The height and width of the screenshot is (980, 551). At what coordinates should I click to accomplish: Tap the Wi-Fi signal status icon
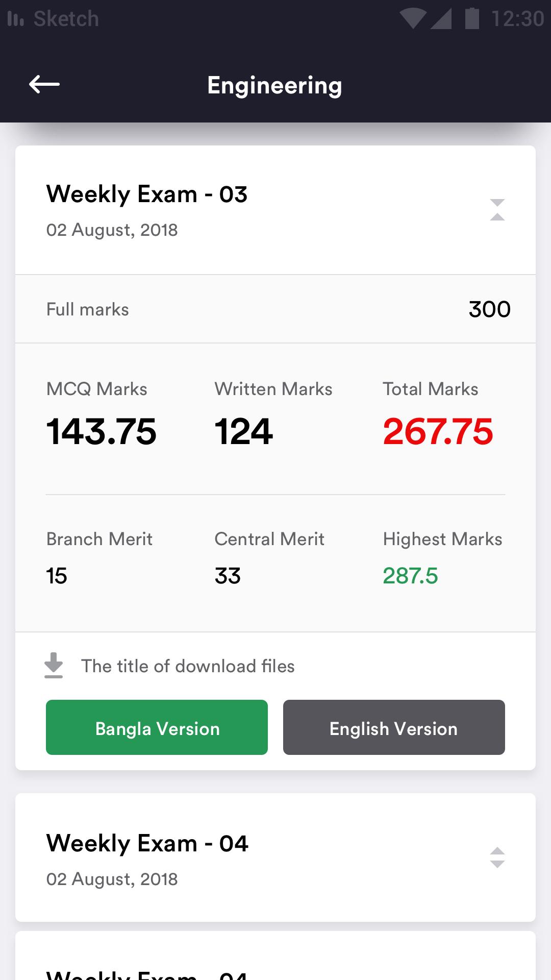pyautogui.click(x=413, y=19)
